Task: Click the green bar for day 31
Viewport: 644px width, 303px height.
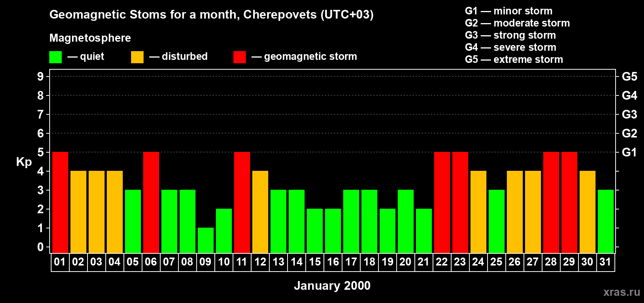Action: pyautogui.click(x=606, y=221)
